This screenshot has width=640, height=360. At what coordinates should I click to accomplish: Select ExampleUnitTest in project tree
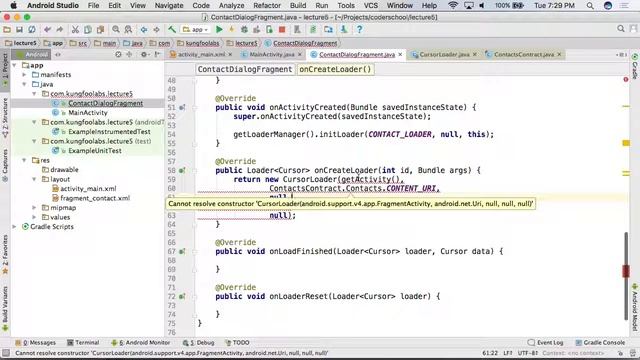95,151
